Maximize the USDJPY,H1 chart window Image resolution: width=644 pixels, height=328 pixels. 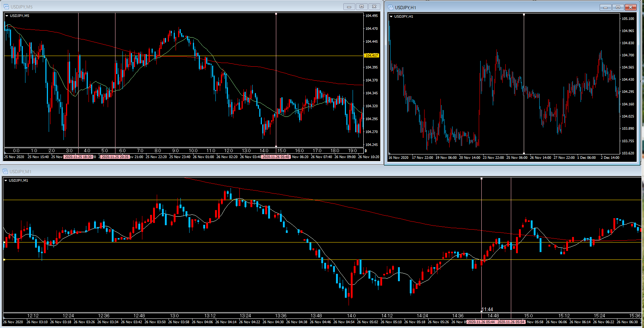click(x=618, y=7)
